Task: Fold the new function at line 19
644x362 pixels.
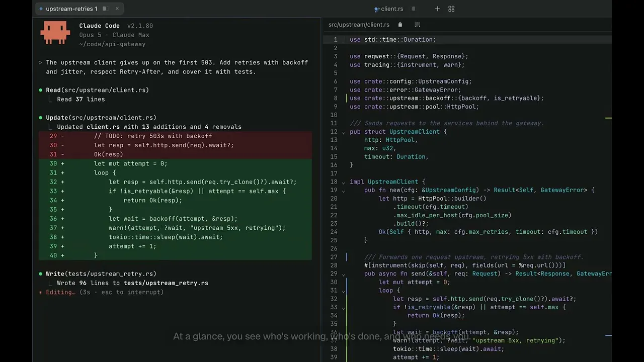Action: [x=344, y=191]
